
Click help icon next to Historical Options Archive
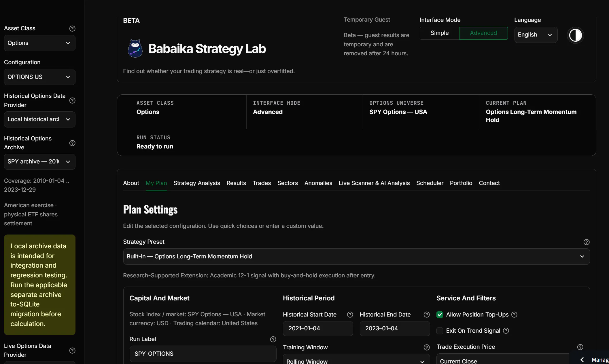click(72, 143)
